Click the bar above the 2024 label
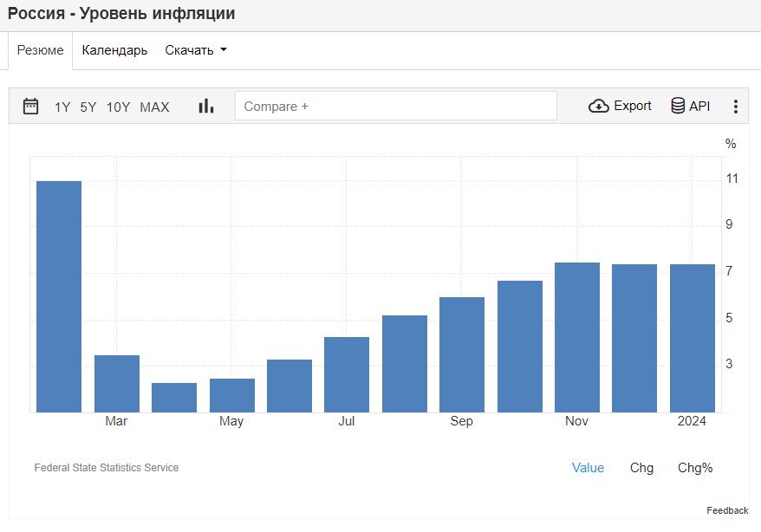761x532 pixels. point(693,338)
